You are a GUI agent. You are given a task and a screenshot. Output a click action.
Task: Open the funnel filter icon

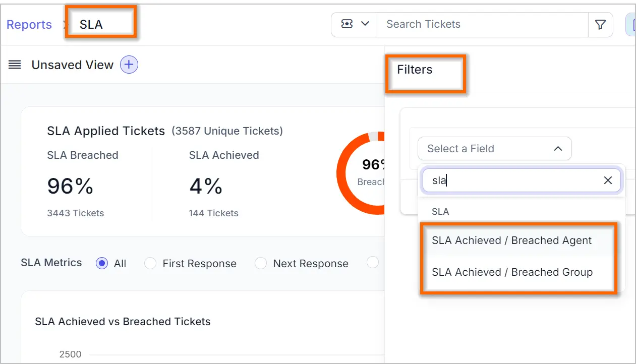(x=600, y=24)
